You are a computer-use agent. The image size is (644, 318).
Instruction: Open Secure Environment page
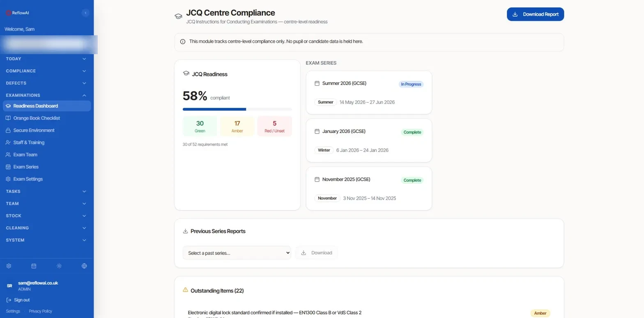click(47, 130)
